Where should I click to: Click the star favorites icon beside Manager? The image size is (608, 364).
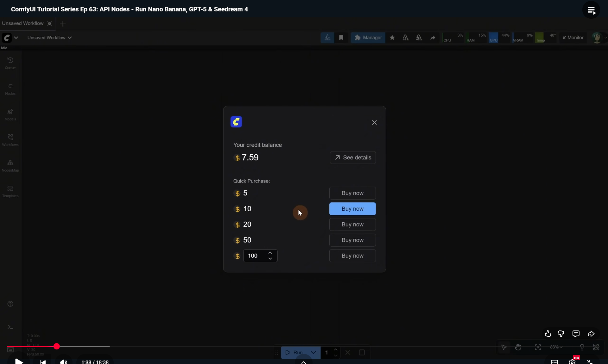click(x=392, y=38)
